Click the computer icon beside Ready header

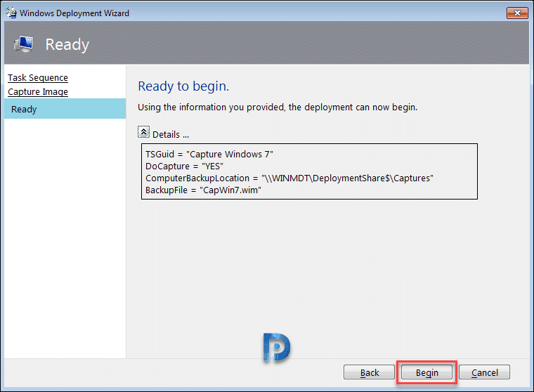tap(23, 44)
